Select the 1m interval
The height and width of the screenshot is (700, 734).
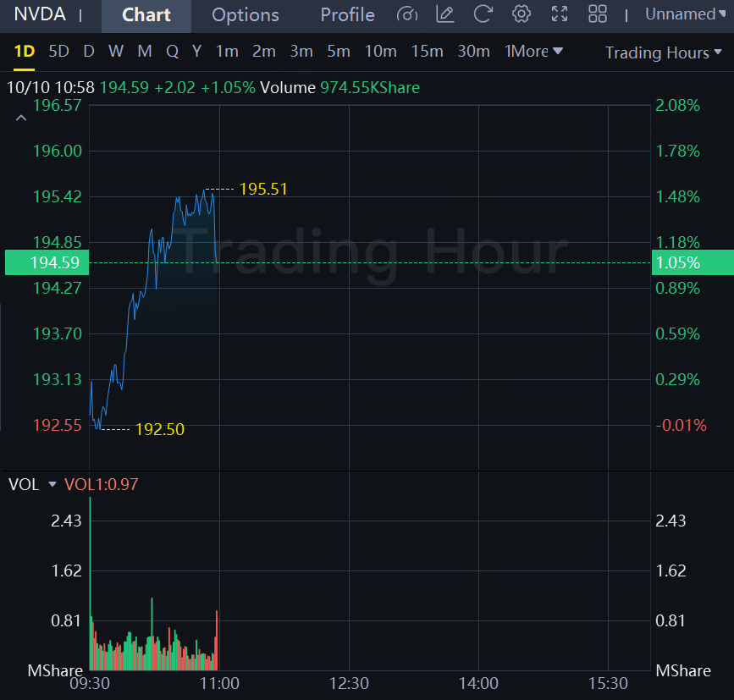[227, 51]
